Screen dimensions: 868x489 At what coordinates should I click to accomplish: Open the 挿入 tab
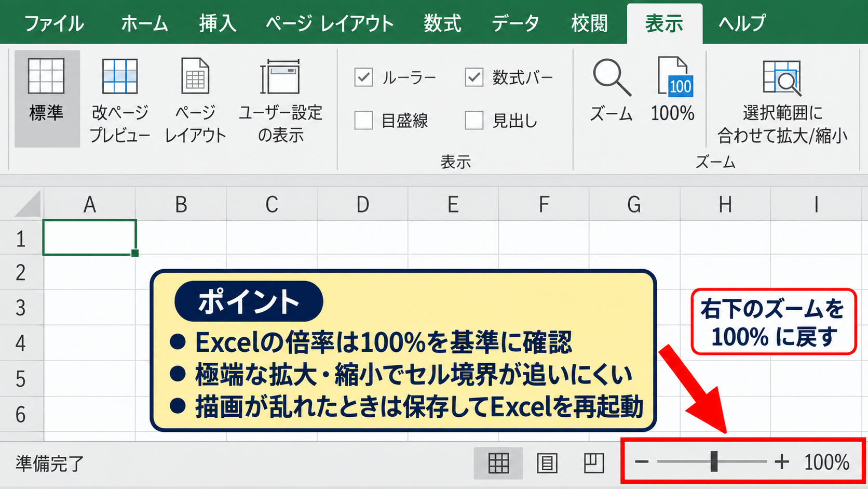[218, 23]
